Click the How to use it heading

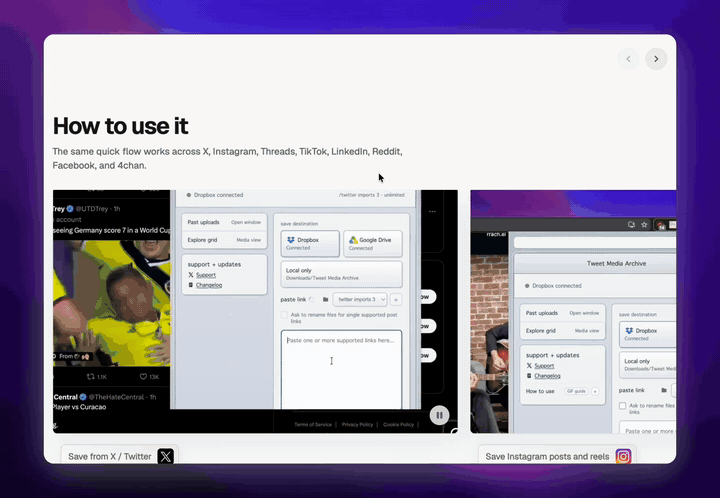120,126
